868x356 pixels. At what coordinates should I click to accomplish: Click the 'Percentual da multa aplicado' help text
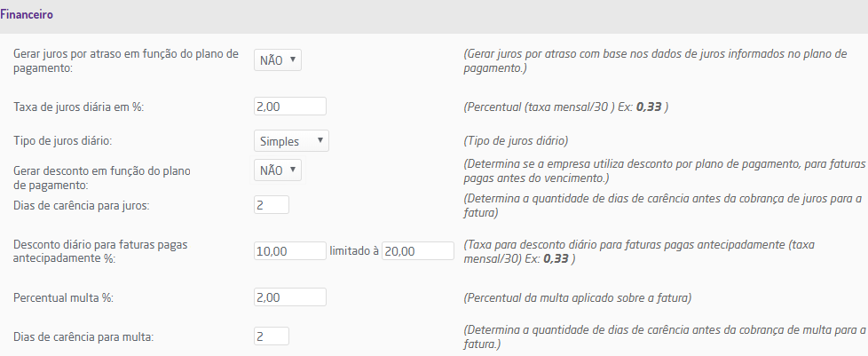[577, 297]
